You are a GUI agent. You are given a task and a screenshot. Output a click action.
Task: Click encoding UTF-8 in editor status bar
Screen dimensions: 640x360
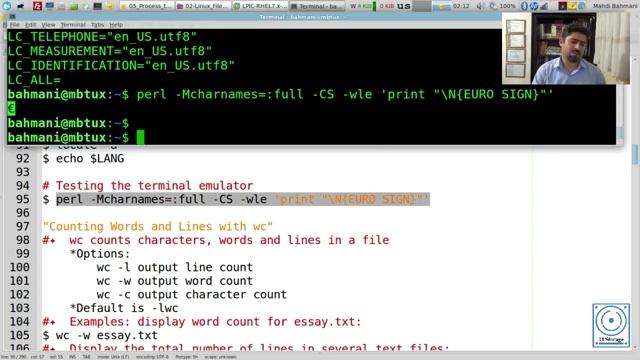click(x=152, y=357)
